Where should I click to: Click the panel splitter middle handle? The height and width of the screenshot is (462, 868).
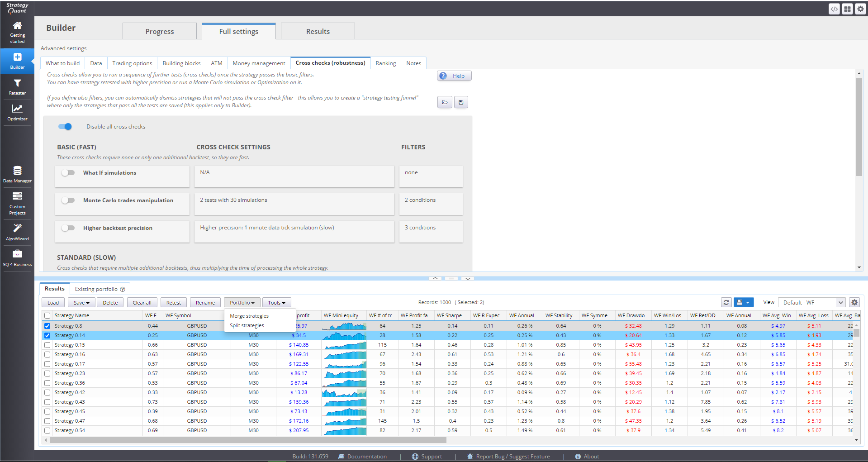[451, 278]
